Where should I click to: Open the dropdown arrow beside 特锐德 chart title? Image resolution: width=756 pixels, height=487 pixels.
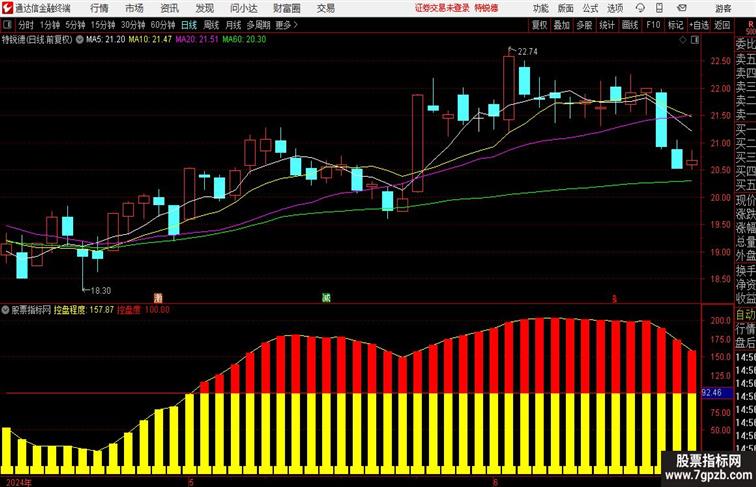pyautogui.click(x=80, y=40)
